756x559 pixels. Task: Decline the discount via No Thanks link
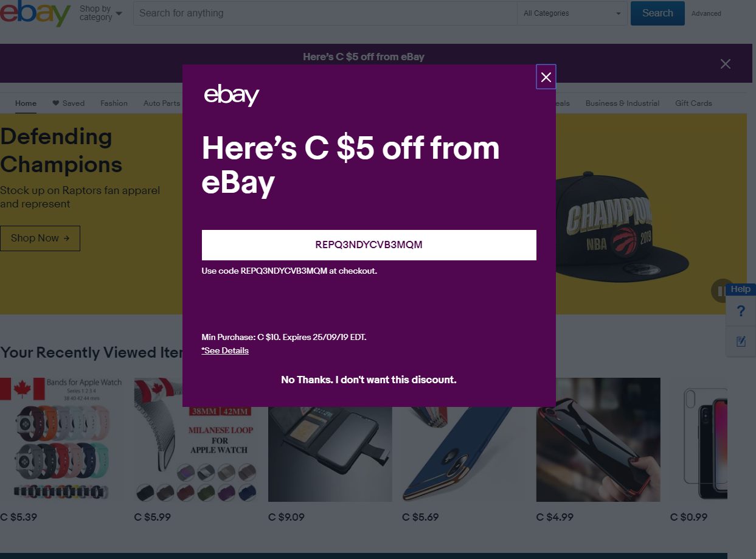(x=368, y=380)
